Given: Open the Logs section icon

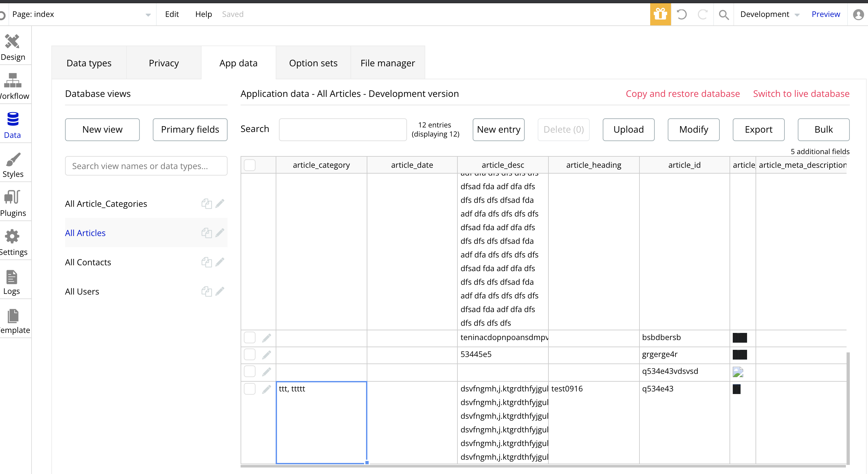Looking at the screenshot, I should tap(12, 281).
